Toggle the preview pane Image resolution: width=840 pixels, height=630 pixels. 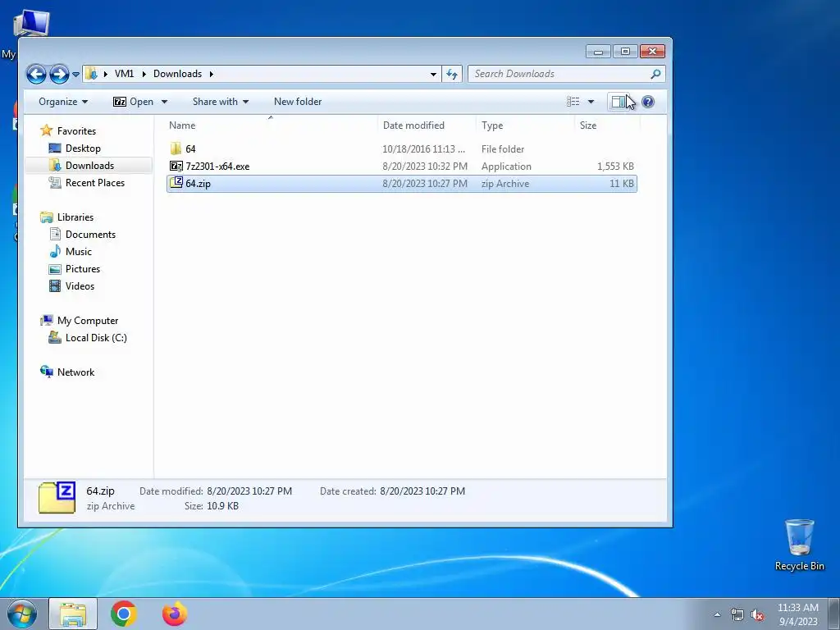tap(619, 102)
